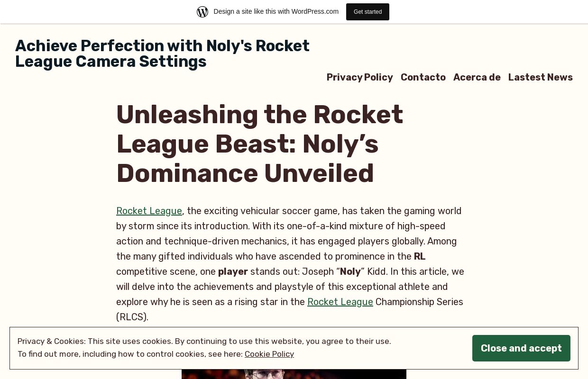Screen dimensions: 588x379
Task: Click the article headline about Noly's dominance
Action: (259, 144)
